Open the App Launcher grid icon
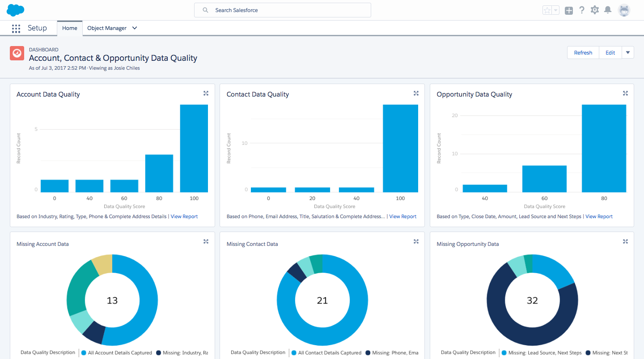644x359 pixels. click(x=16, y=28)
